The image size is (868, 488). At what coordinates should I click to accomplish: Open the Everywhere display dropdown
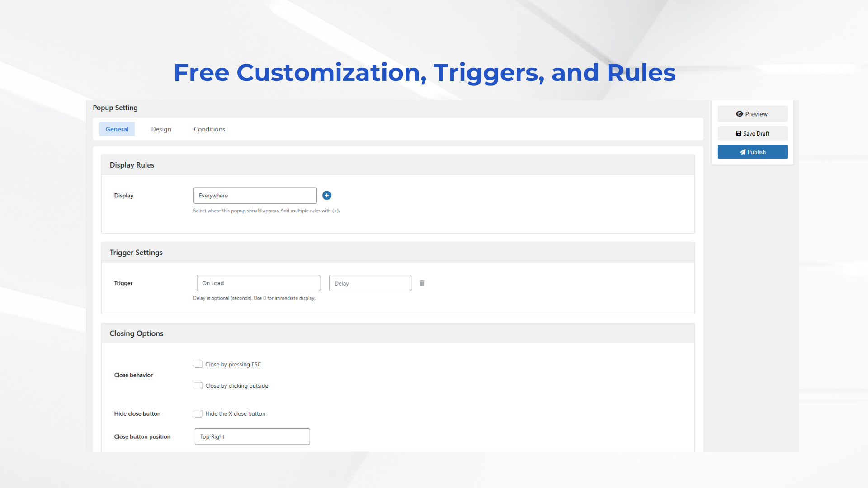click(x=255, y=196)
